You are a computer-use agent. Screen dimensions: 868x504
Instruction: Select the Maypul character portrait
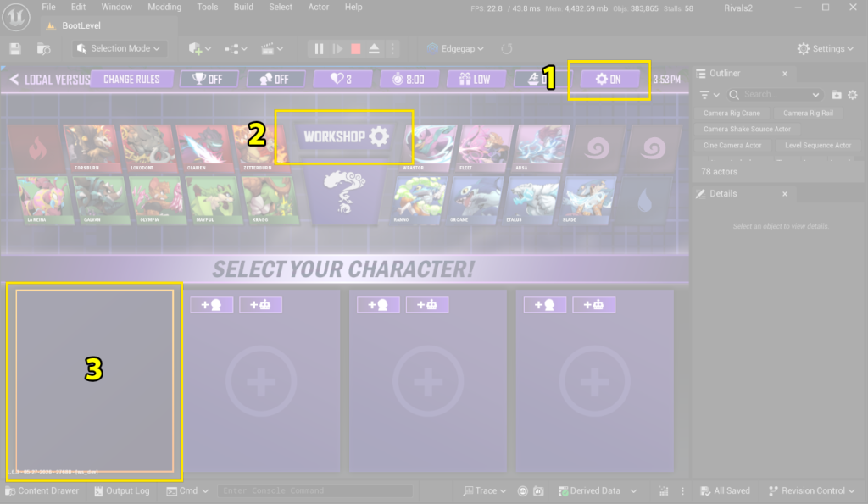tap(214, 200)
